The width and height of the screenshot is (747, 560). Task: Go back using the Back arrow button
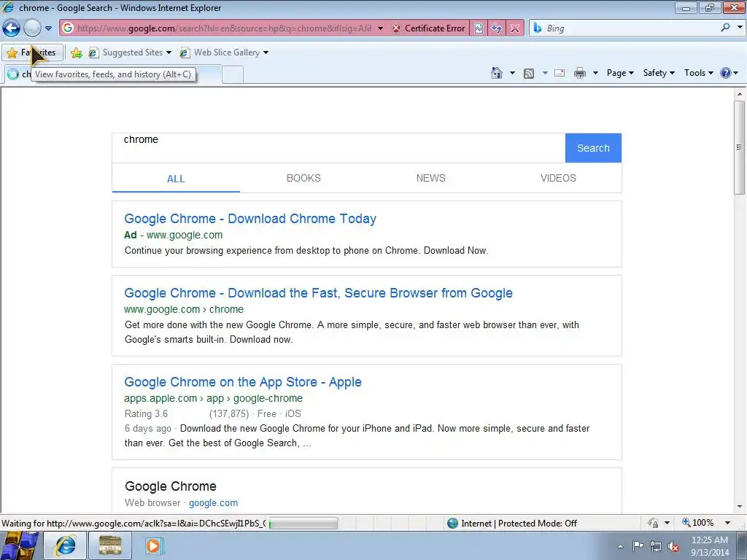tap(12, 28)
